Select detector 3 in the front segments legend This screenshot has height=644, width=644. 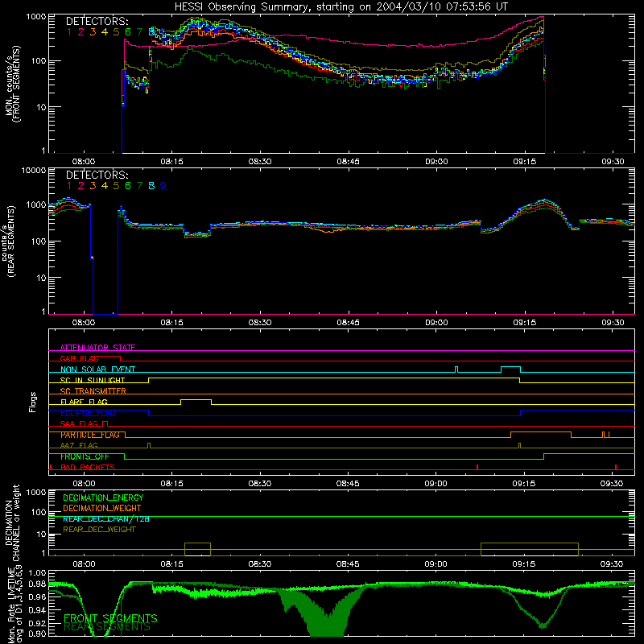pyautogui.click(x=93, y=32)
